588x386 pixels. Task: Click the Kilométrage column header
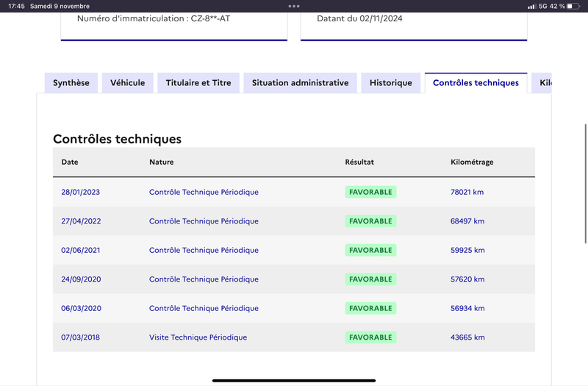pos(472,162)
